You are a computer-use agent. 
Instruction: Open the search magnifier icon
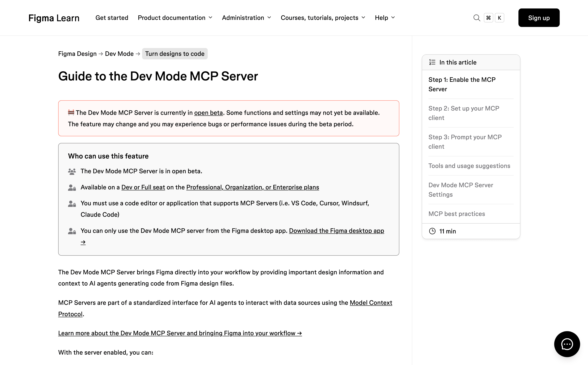[477, 18]
